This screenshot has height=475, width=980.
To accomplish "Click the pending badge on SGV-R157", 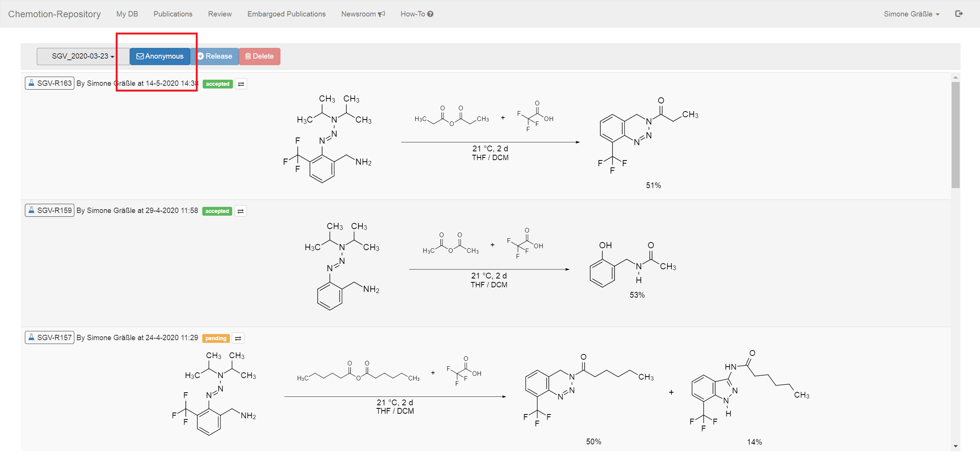I will click(x=216, y=338).
